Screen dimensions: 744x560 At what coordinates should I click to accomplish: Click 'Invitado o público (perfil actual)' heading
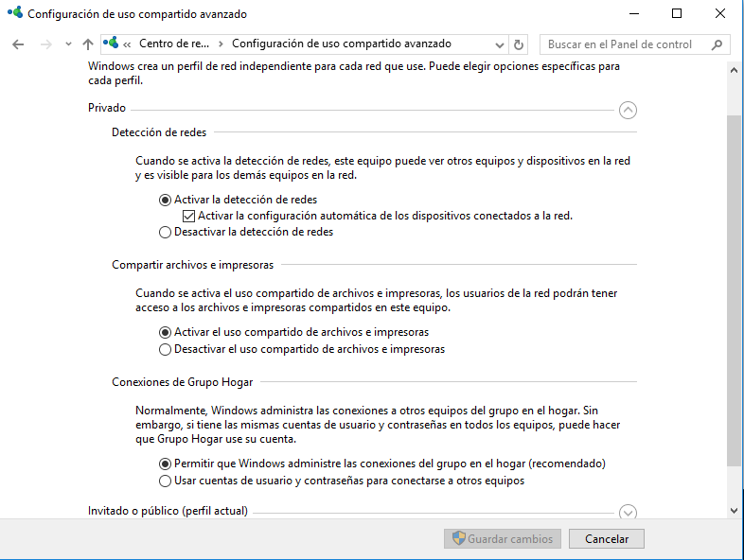168,511
